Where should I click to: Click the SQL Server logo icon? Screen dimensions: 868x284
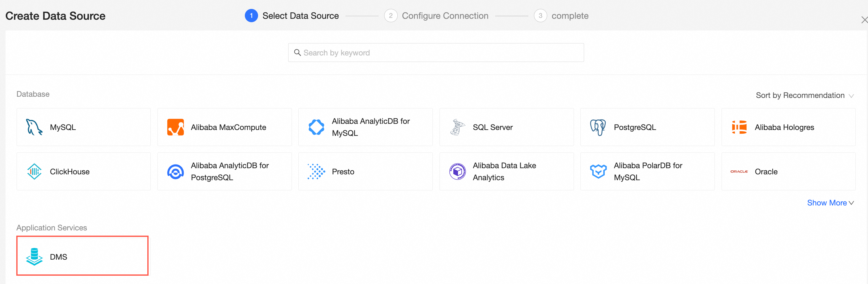click(457, 127)
